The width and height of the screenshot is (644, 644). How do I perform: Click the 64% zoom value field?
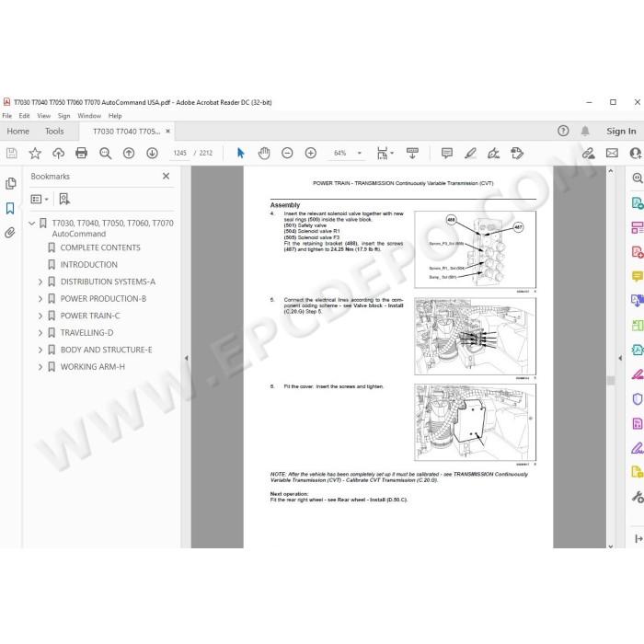340,154
